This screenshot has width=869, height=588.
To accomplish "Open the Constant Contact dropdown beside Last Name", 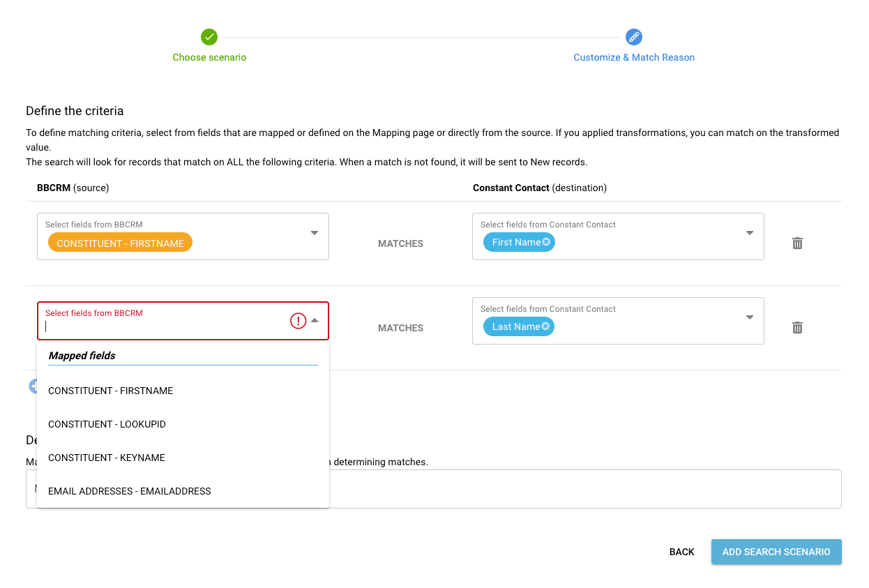I will pos(749,319).
